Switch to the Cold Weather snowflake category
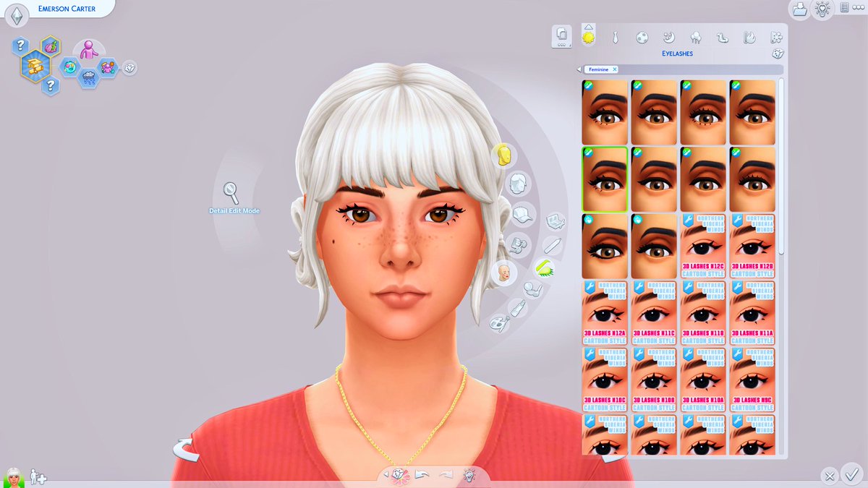 click(x=776, y=38)
